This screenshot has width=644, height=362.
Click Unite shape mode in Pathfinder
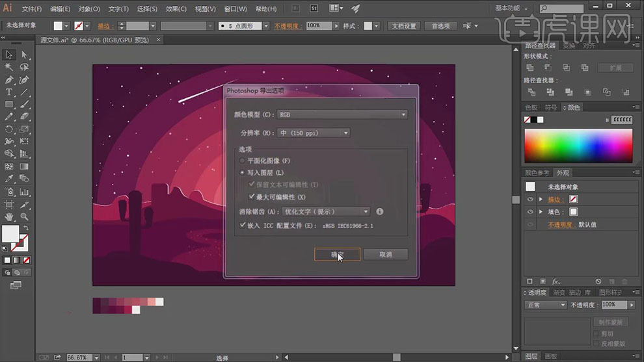point(530,68)
